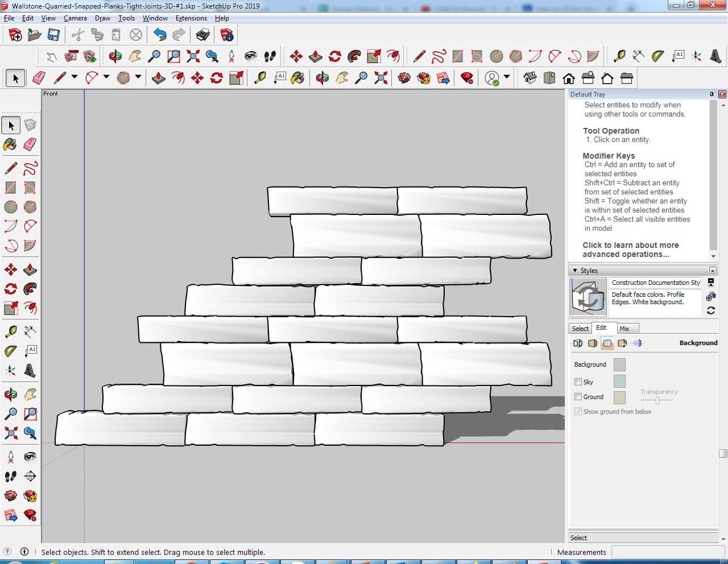Click the Undo arrow icon
Image resolution: width=728 pixels, height=564 pixels.
(x=160, y=35)
